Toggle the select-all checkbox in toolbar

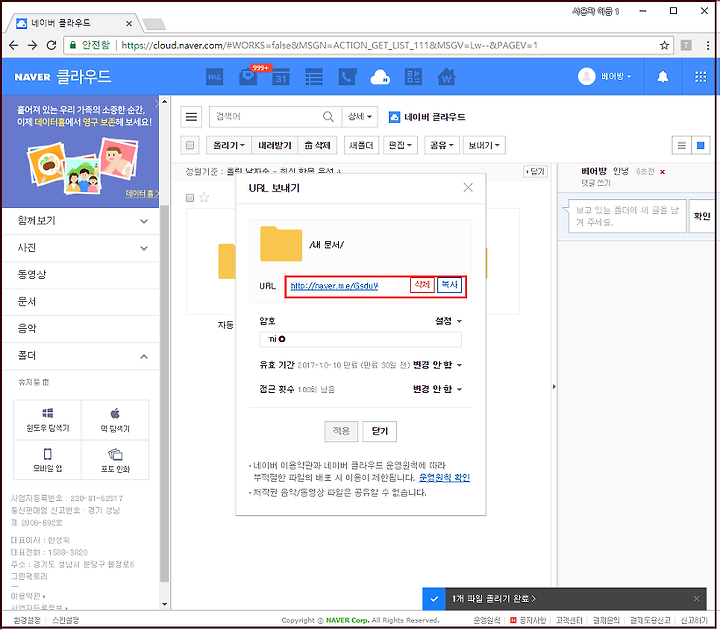(190, 145)
